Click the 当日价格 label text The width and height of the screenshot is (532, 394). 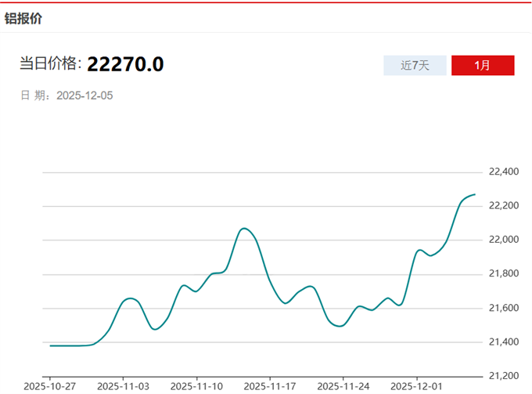(x=50, y=64)
